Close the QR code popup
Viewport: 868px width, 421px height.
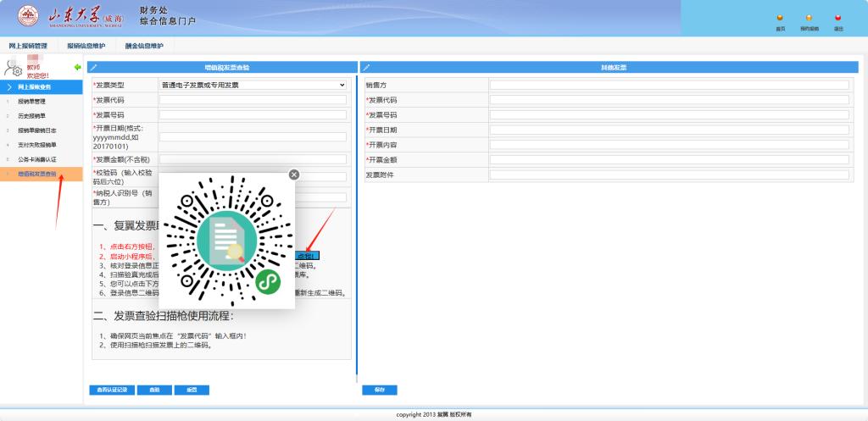pos(294,174)
